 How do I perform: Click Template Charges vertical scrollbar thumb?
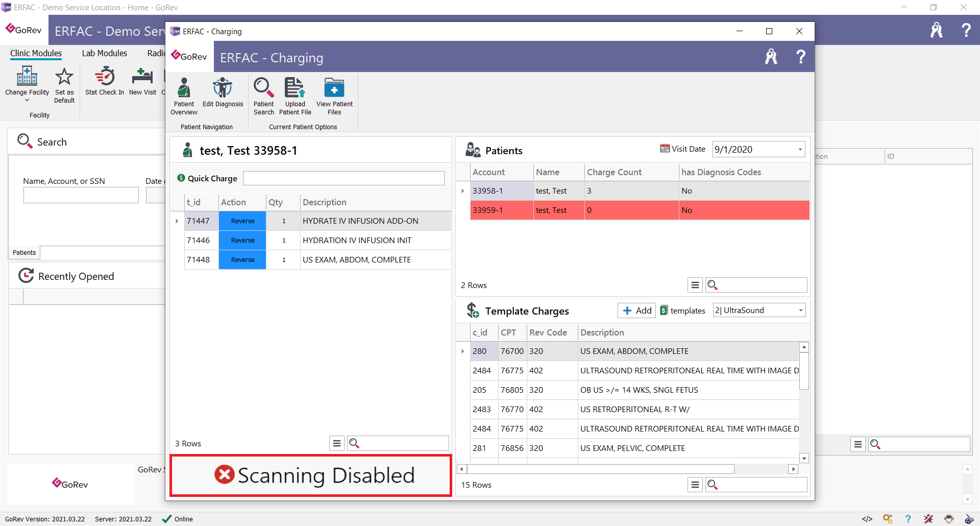(804, 371)
